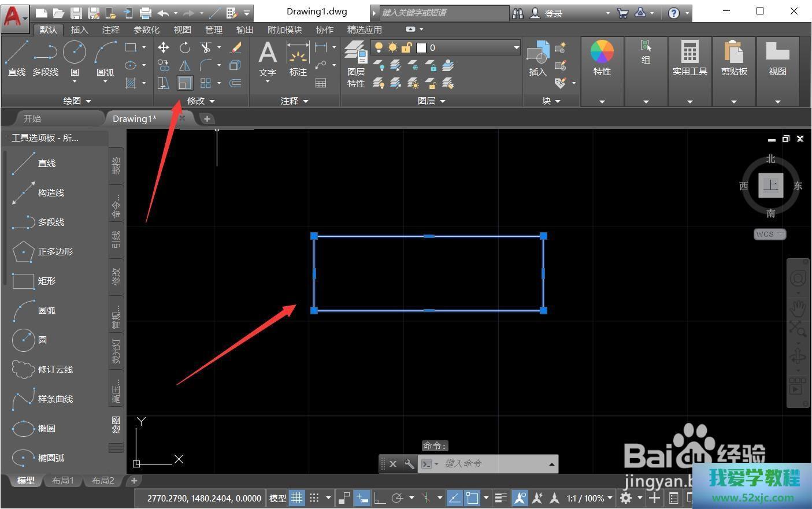Select the Scale (缩放) tool in Modify panel
Viewport: 812px width, 509px height.
(184, 83)
